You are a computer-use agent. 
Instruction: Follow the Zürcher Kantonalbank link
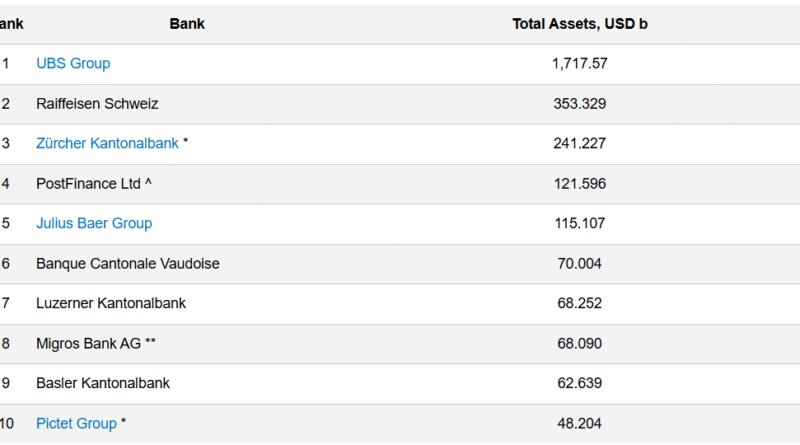tap(107, 143)
